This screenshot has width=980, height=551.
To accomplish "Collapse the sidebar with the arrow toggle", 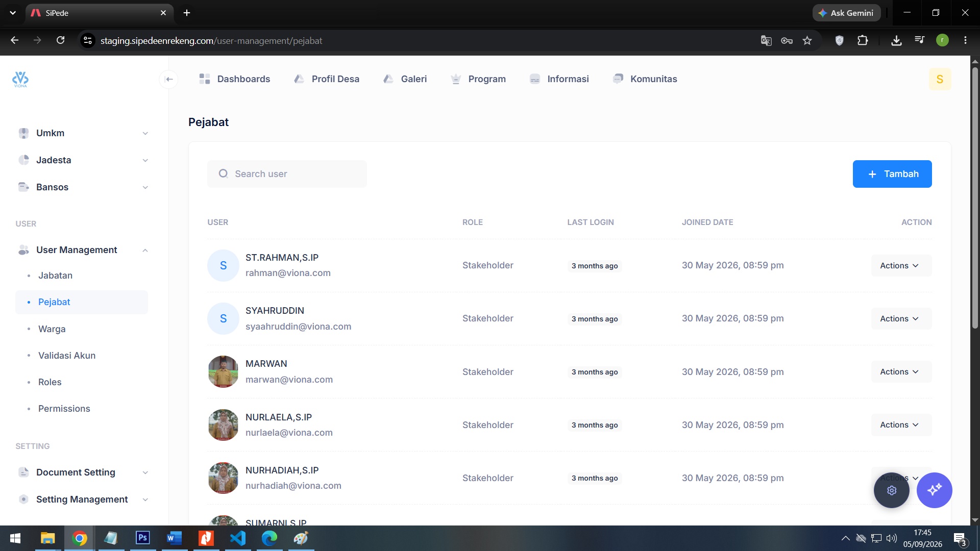I will 169,79.
